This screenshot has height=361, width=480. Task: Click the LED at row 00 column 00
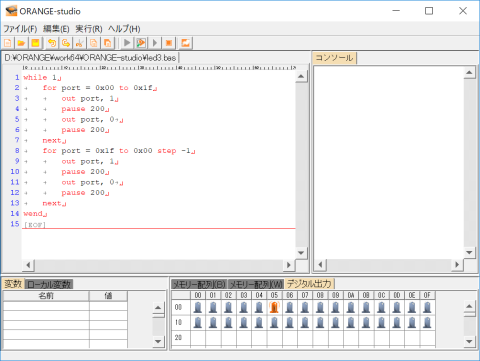198,307
